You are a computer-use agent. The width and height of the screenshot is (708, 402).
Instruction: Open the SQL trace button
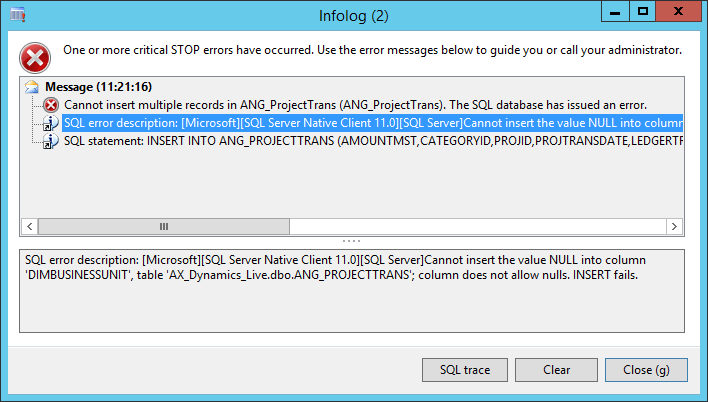tap(465, 370)
